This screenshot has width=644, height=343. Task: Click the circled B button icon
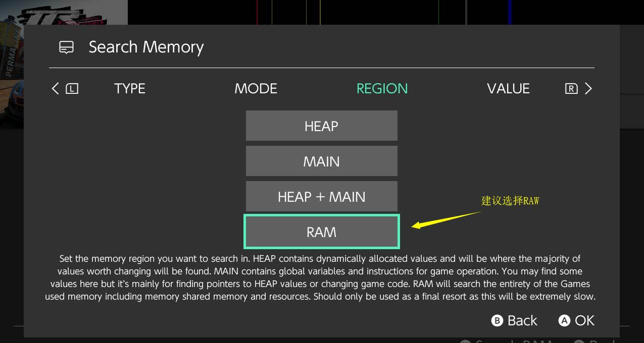(x=497, y=321)
